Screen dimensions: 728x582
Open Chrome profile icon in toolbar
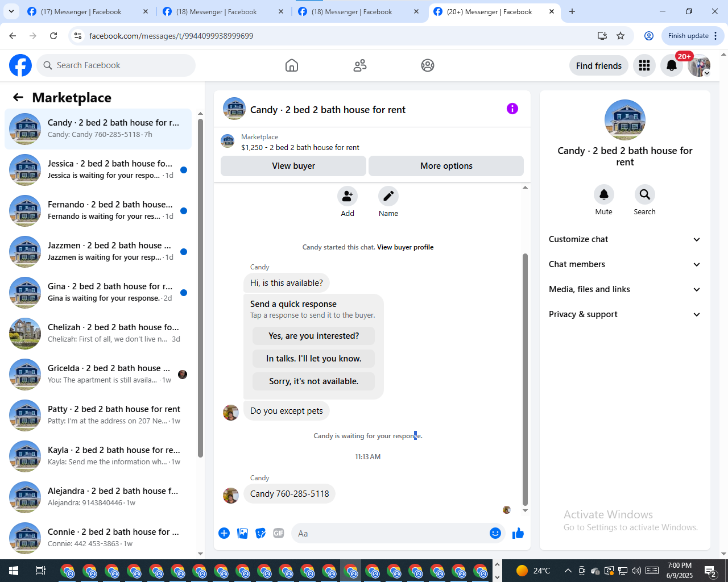pyautogui.click(x=649, y=36)
